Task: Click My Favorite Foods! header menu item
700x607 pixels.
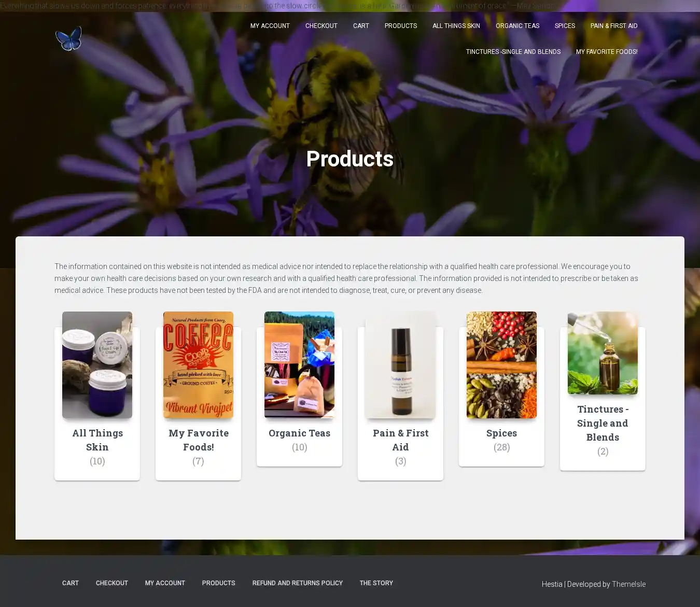Action: [606, 52]
